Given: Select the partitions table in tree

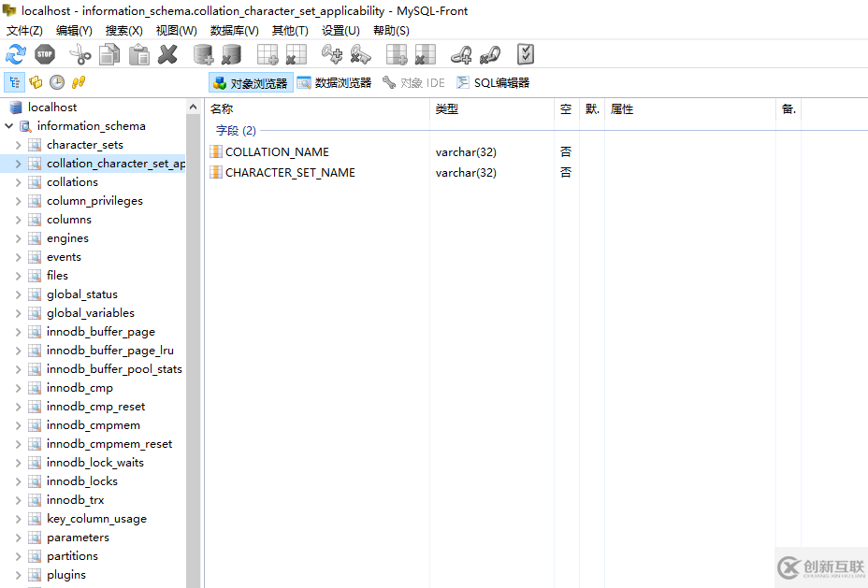Looking at the screenshot, I should point(72,556).
